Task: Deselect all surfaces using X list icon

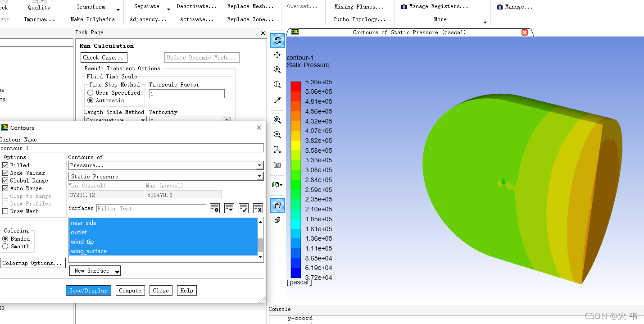Action: (x=258, y=208)
